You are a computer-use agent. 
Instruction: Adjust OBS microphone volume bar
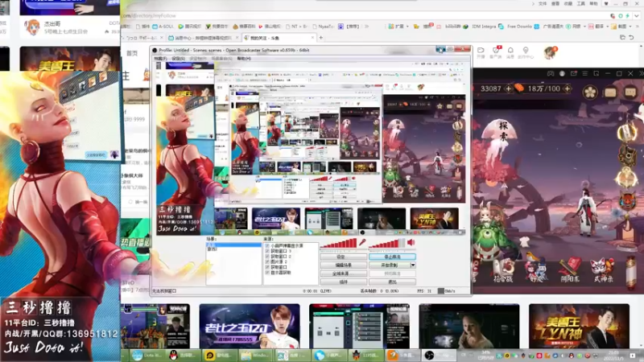click(x=338, y=243)
